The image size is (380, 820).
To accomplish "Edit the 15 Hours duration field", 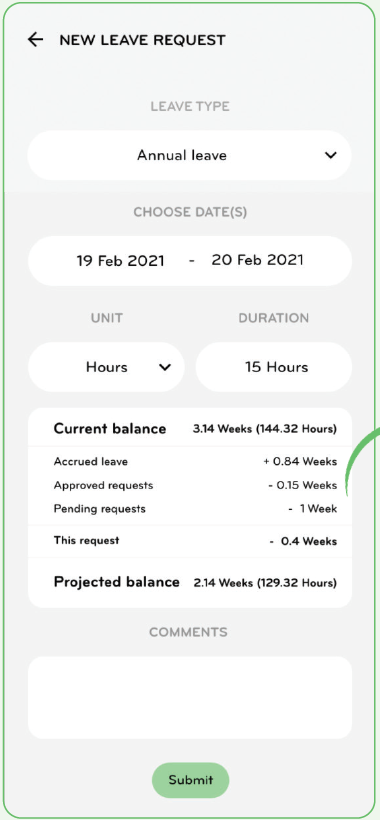I will pyautogui.click(x=274, y=367).
